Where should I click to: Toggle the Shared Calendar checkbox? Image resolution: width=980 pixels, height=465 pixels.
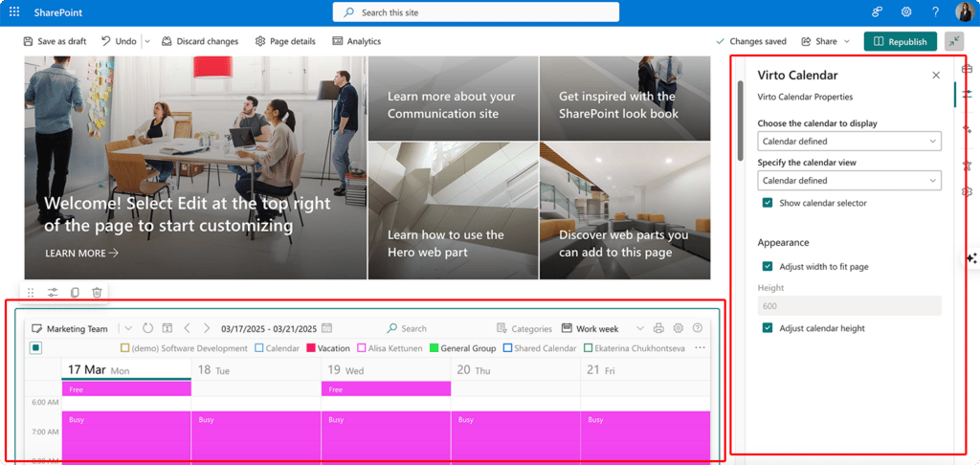click(507, 348)
